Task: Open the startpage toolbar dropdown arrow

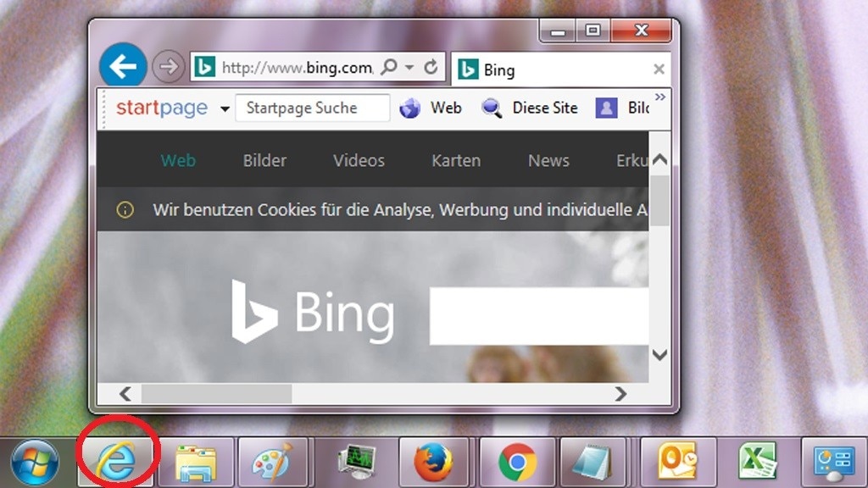Action: (224, 109)
